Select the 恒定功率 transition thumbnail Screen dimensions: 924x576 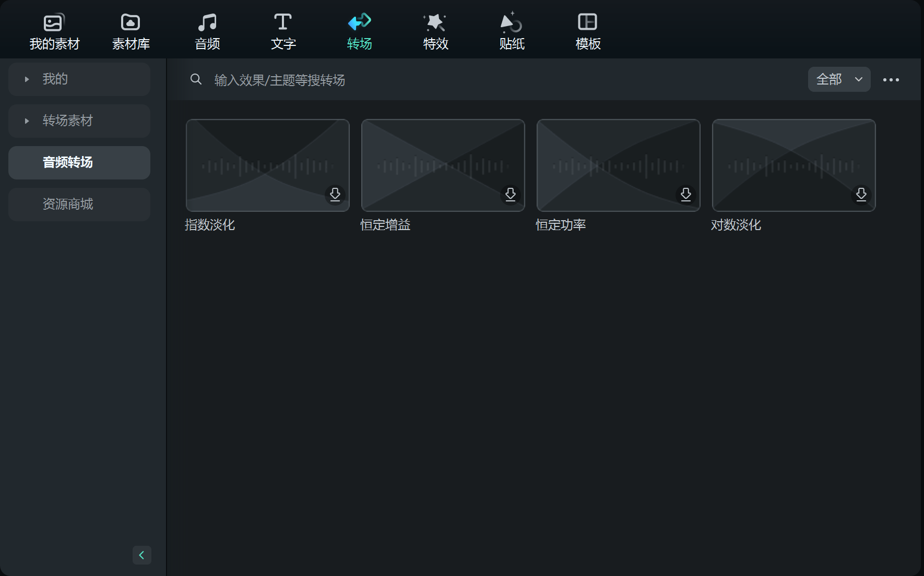click(619, 165)
